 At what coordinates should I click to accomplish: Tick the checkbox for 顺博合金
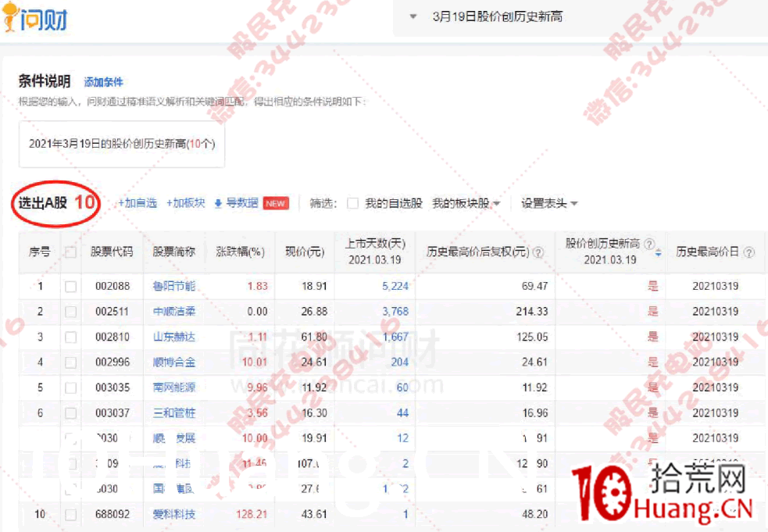click(x=70, y=362)
